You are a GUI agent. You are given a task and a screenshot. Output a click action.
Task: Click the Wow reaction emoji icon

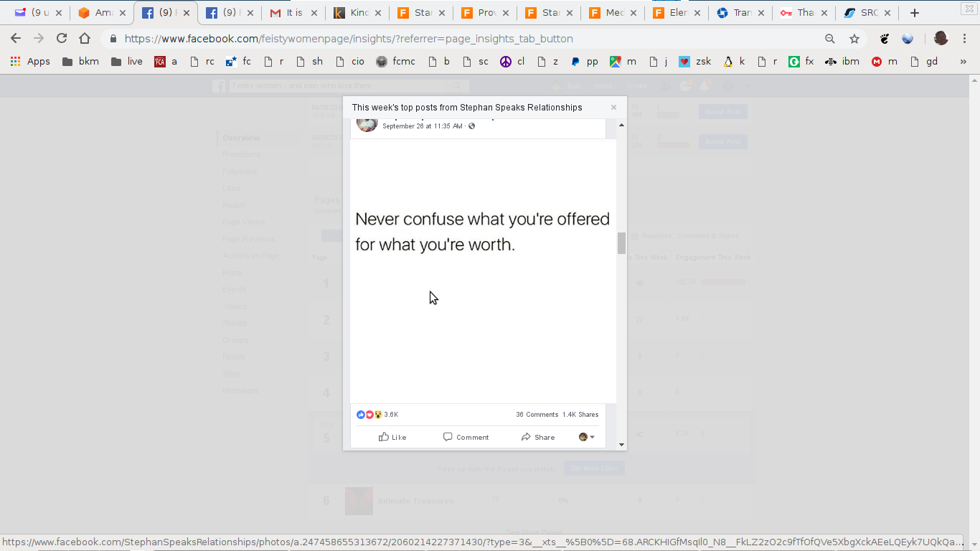[x=378, y=415]
